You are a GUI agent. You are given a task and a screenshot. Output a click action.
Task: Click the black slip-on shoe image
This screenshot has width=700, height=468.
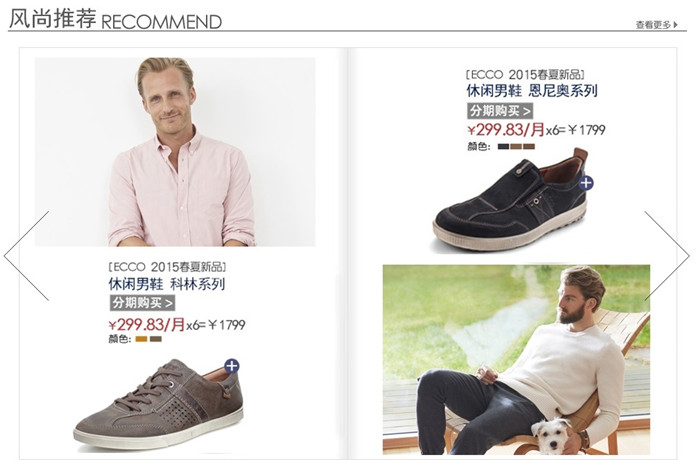512,200
